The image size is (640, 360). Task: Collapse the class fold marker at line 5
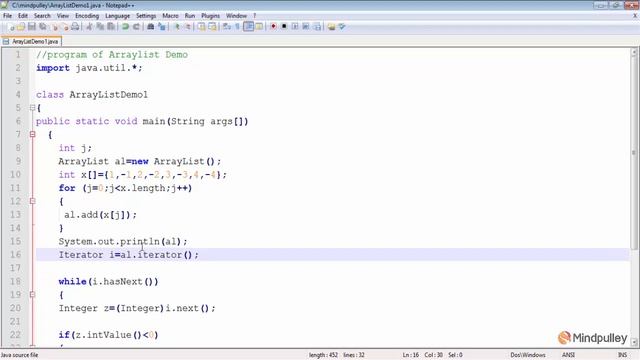(x=33, y=108)
